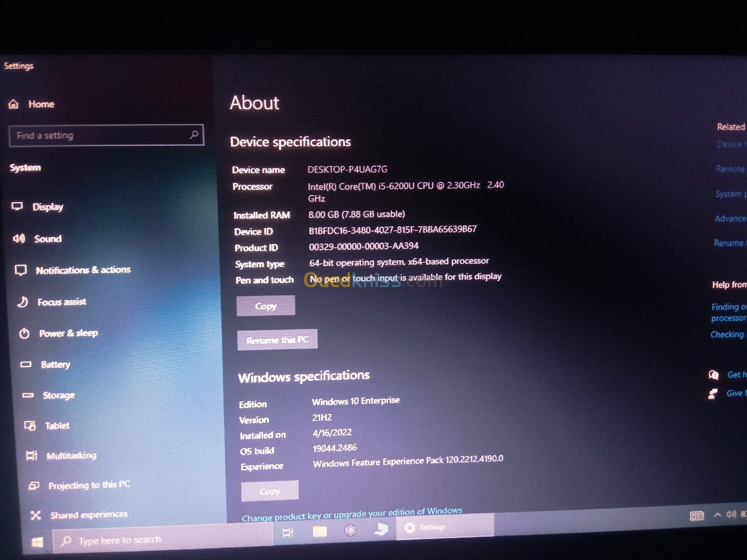This screenshot has height=560, width=747.
Task: Click the search magnifier in Find a setting
Action: [194, 135]
